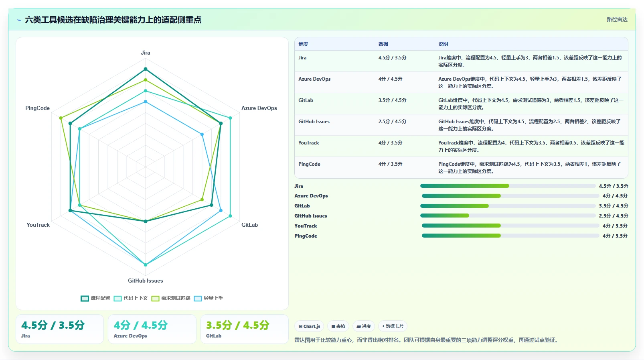Click the 2.5分 / 4.5分 value beside the GitHub Issues bar
This screenshot has width=644, height=360.
[614, 216]
